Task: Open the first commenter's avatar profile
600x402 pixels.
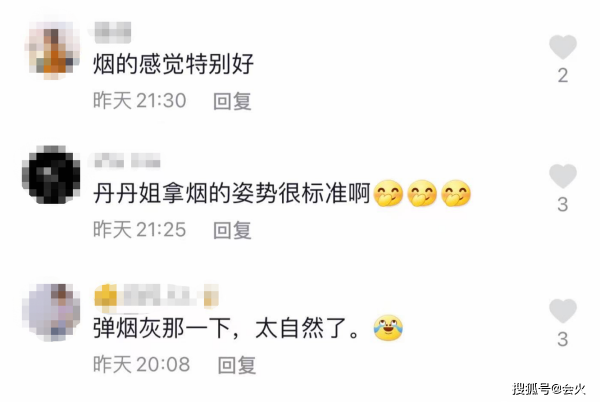Action: point(52,49)
